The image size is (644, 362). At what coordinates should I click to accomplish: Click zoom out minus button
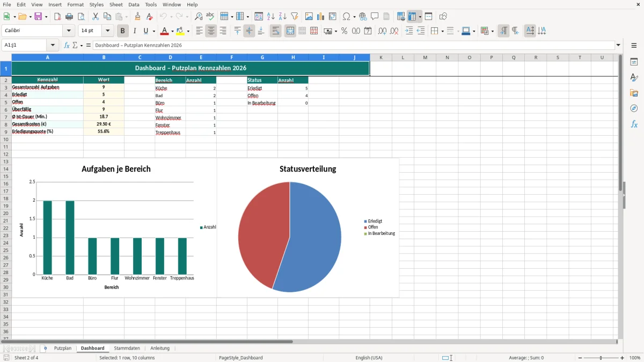[x=580, y=358]
